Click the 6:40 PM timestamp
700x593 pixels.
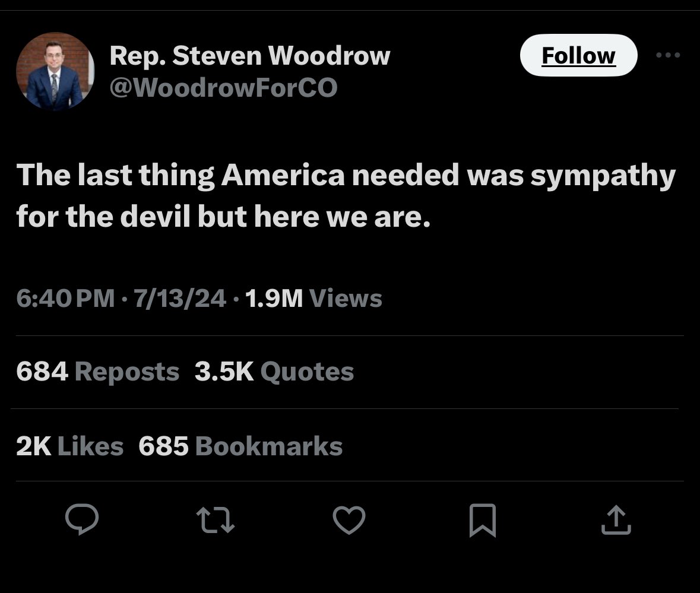click(x=65, y=298)
